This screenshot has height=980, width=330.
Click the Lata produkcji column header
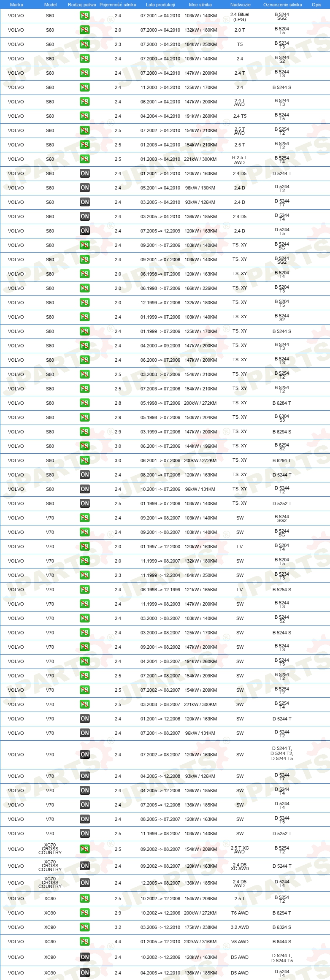click(160, 5)
